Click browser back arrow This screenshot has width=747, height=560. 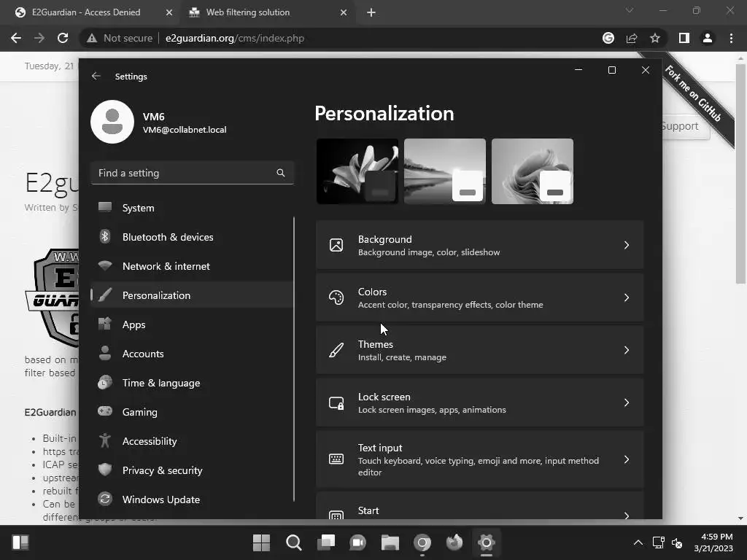[16, 38]
